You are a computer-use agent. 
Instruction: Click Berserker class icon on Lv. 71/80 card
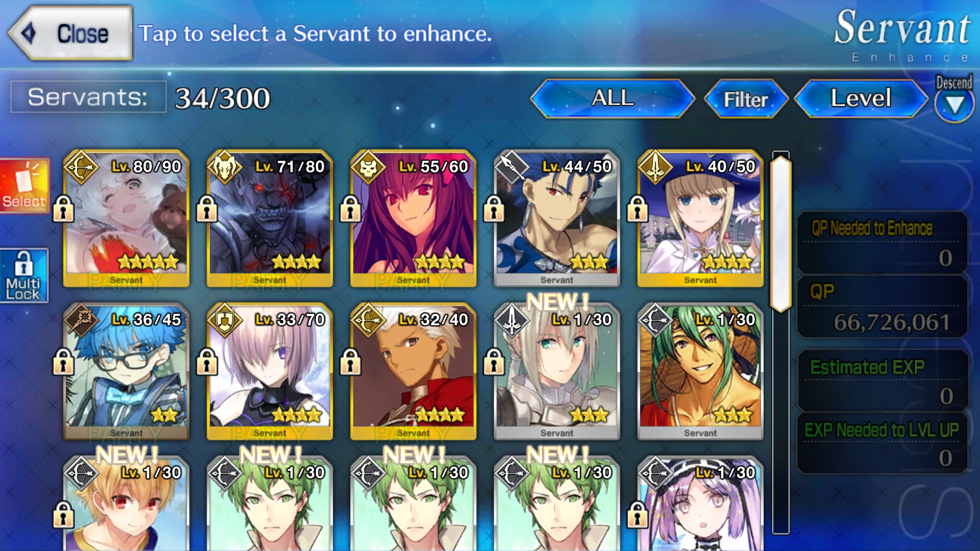pyautogui.click(x=224, y=167)
